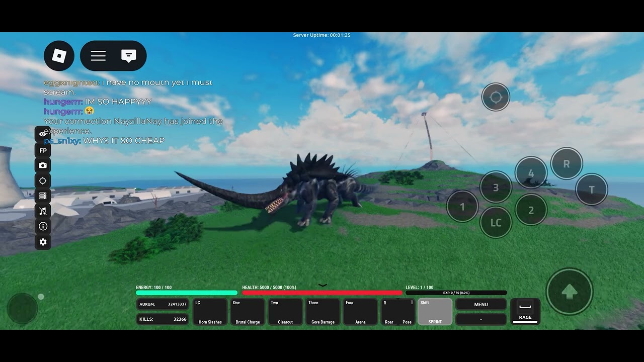
Task: Tap the round LC attack button
Action: point(496,222)
